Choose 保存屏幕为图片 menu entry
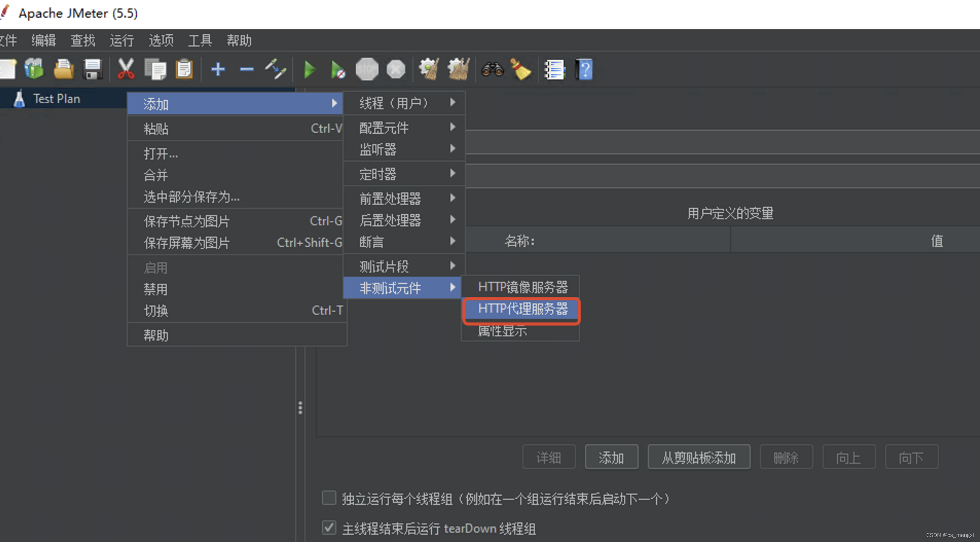 (x=235, y=242)
